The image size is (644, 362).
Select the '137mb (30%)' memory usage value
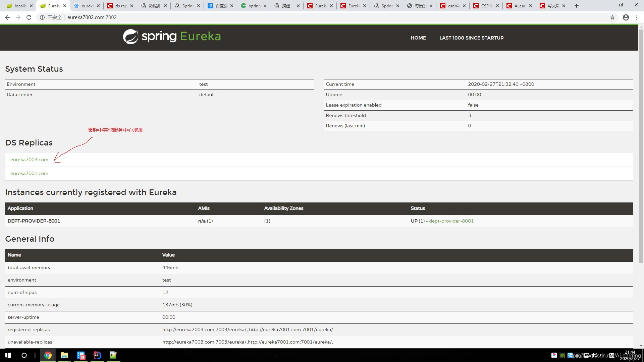177,305
